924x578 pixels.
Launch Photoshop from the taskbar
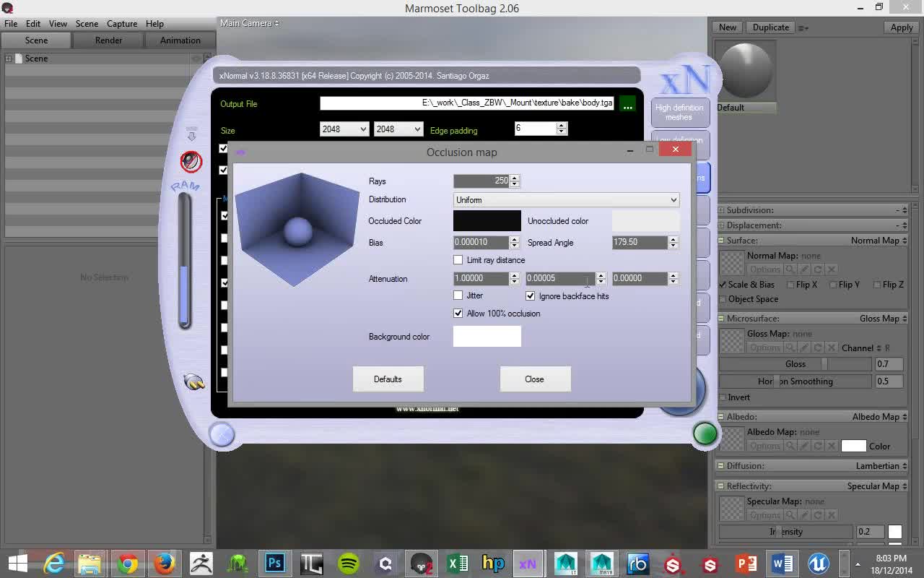pos(274,563)
